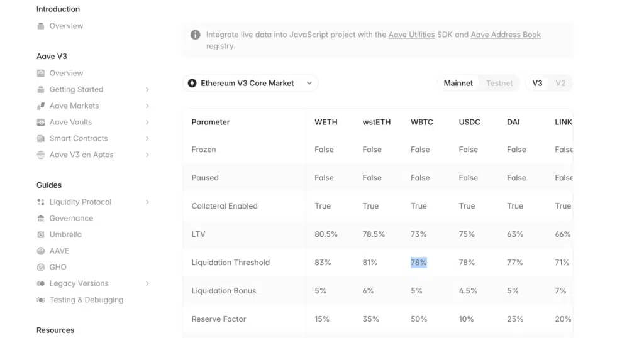
Task: Click the Governance building icon
Action: pos(41,218)
